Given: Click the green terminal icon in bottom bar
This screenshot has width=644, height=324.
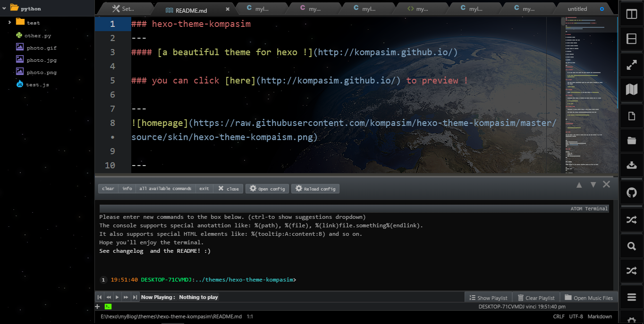Looking at the screenshot, I should click(x=108, y=307).
